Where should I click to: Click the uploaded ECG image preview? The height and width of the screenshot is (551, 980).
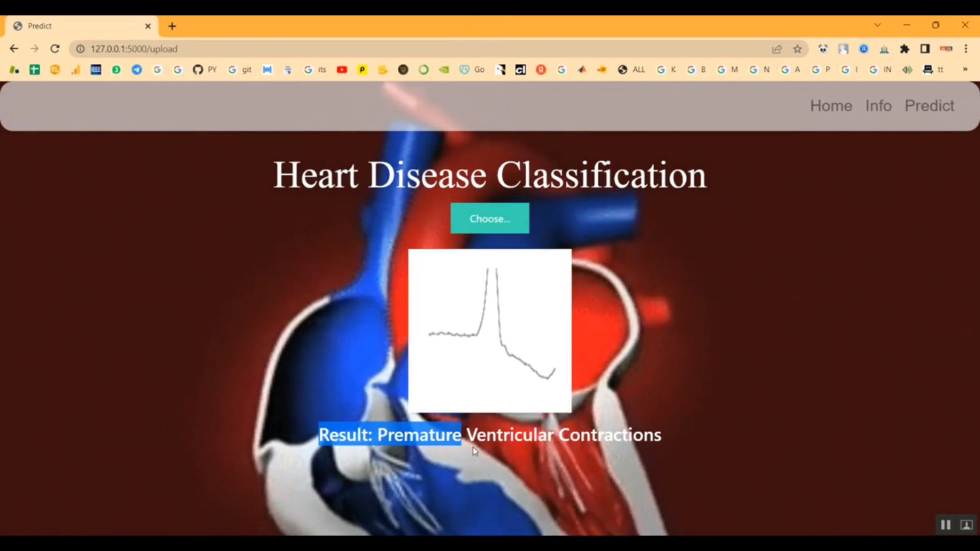pos(490,331)
